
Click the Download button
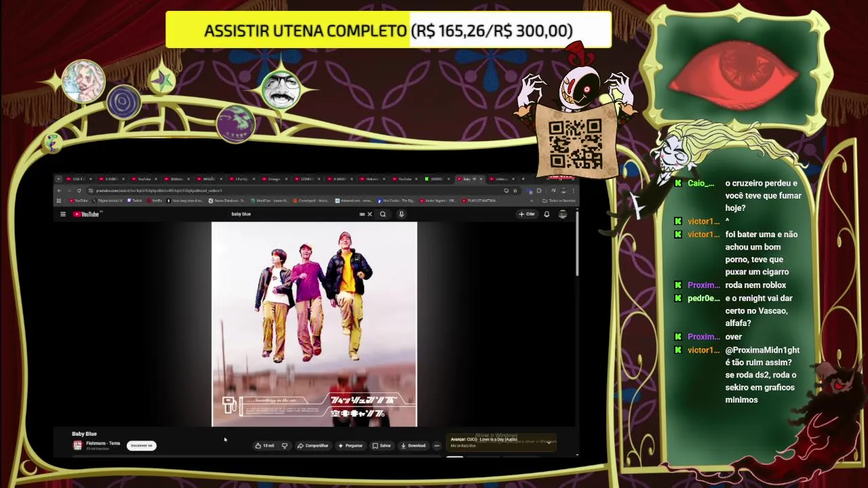click(x=413, y=445)
